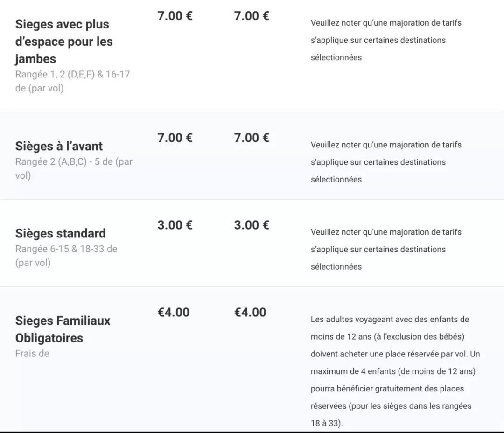Click the first 3.00 € standard seat price
This screenshot has width=504, height=433.
pos(175,225)
